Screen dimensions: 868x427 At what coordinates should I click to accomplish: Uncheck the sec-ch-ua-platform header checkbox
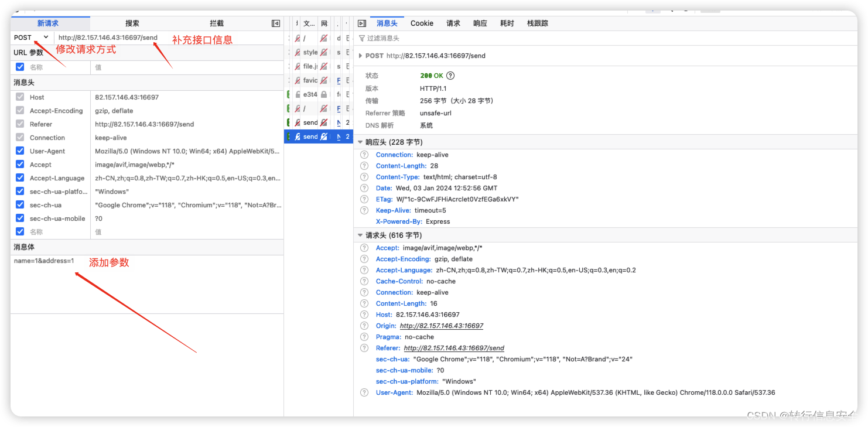[x=20, y=192]
